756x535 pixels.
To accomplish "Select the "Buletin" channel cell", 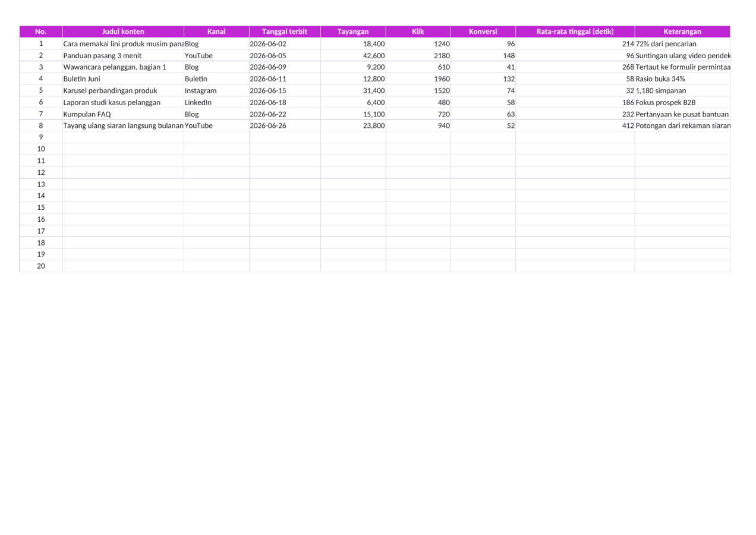I will pyautogui.click(x=216, y=78).
